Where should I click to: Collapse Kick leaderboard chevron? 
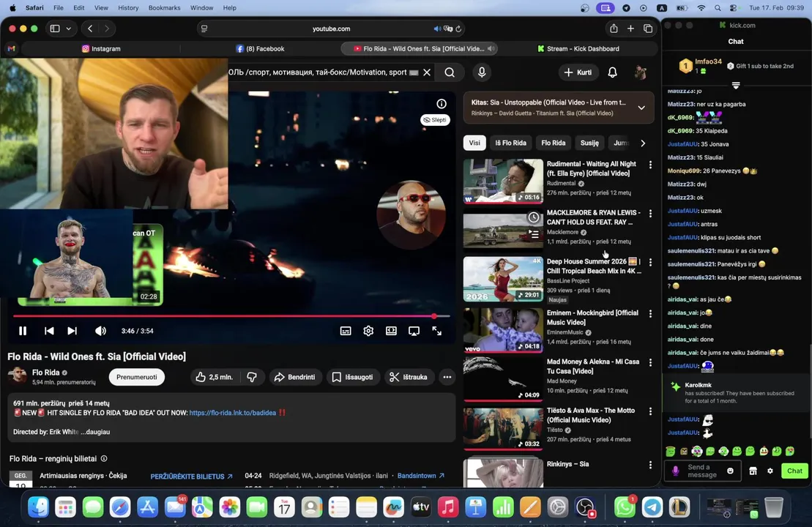click(736, 85)
